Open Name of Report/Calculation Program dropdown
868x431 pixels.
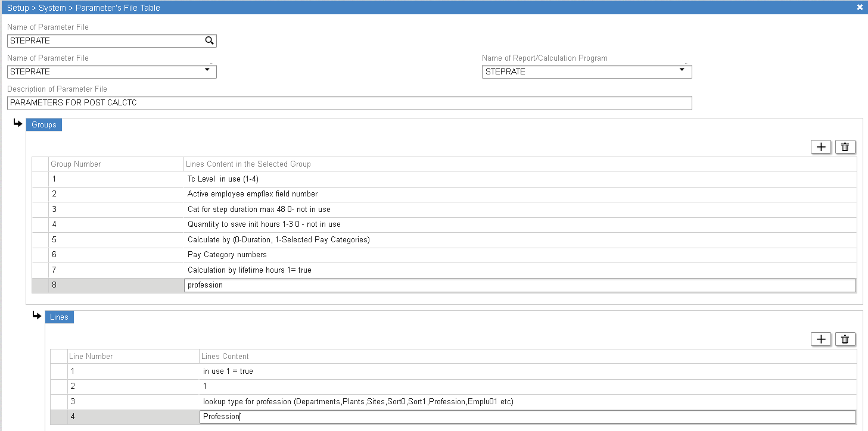682,70
